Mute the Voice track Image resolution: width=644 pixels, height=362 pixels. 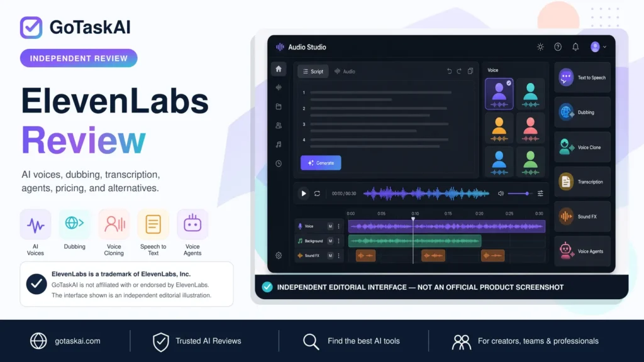pos(330,226)
